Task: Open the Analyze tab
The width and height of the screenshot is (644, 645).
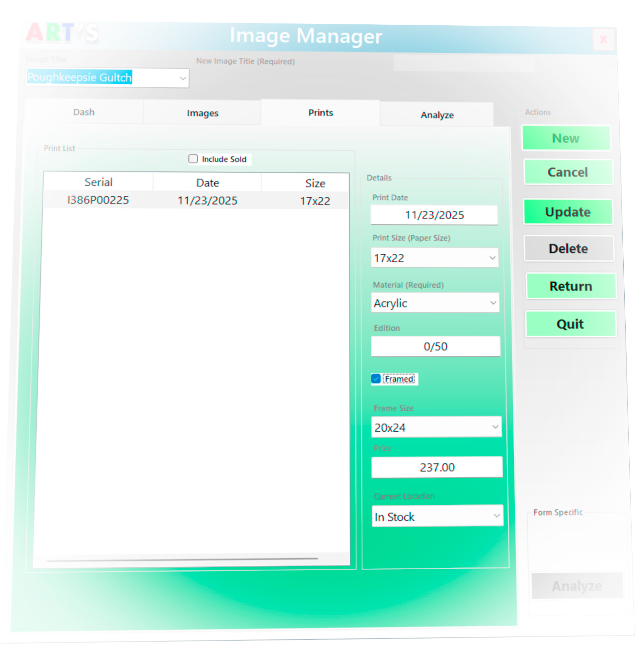Action: [x=437, y=115]
